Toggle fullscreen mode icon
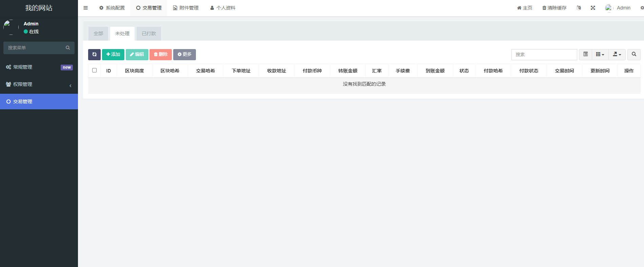 [x=593, y=8]
